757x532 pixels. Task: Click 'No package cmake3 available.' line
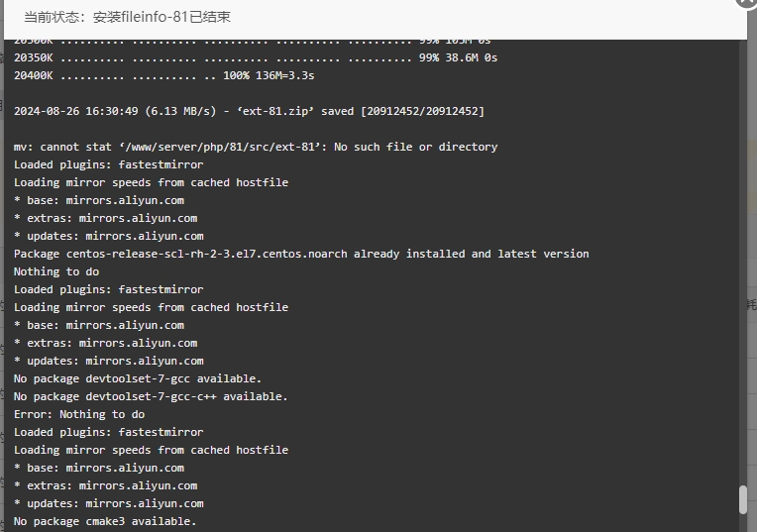click(105, 522)
